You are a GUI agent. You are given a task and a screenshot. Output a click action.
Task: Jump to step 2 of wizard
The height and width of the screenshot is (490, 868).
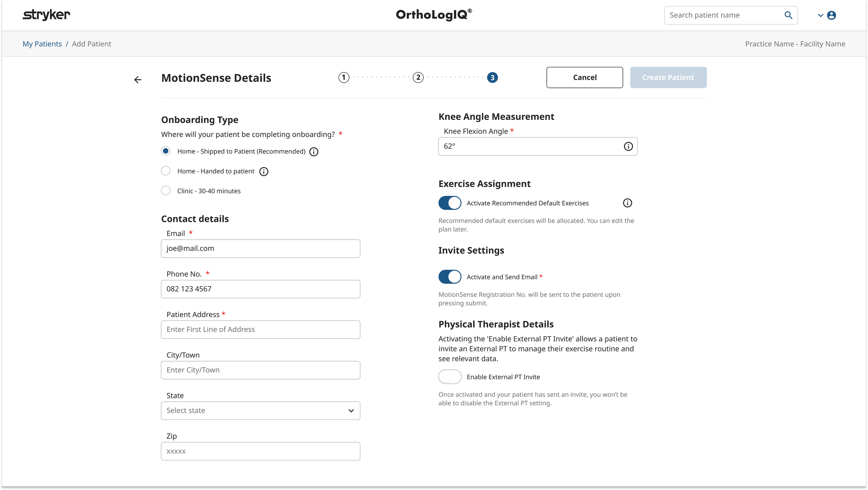tap(418, 77)
